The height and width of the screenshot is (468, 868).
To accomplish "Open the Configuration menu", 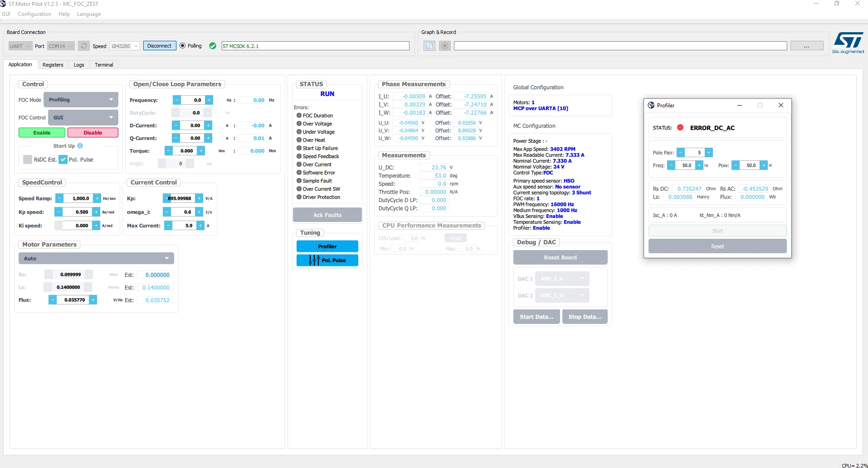I will pos(34,14).
